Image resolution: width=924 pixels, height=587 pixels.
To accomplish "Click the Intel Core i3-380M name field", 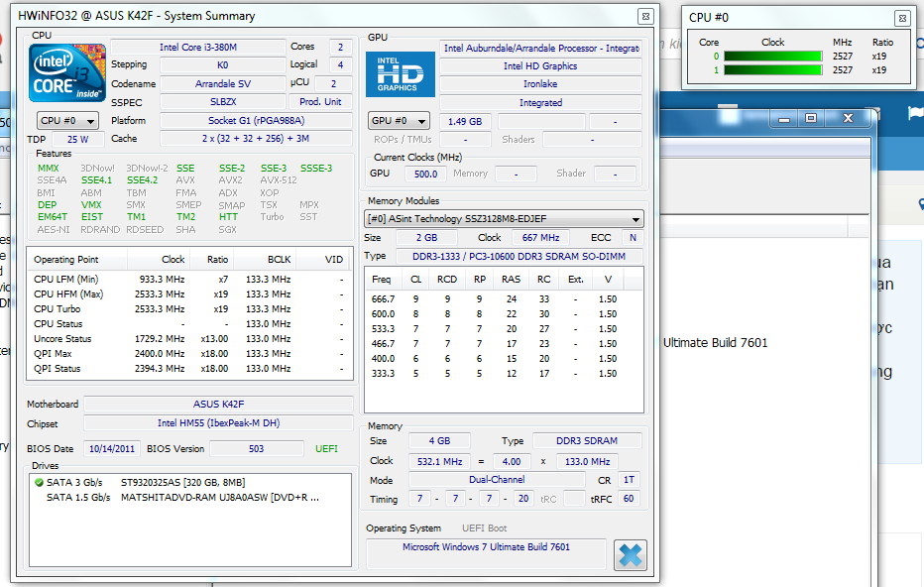I will [x=197, y=47].
